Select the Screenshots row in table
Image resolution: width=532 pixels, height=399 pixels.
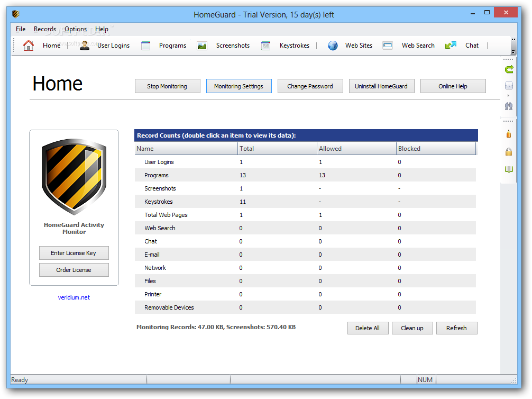[305, 188]
